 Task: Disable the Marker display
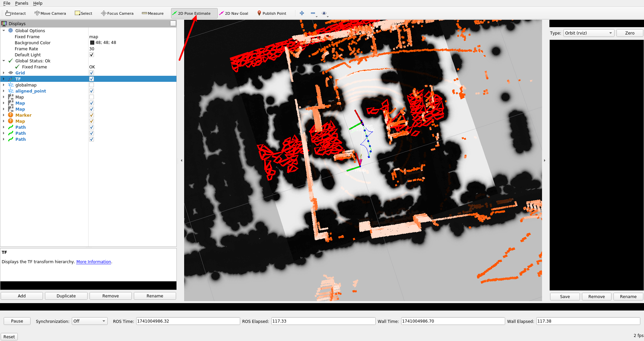tap(91, 115)
